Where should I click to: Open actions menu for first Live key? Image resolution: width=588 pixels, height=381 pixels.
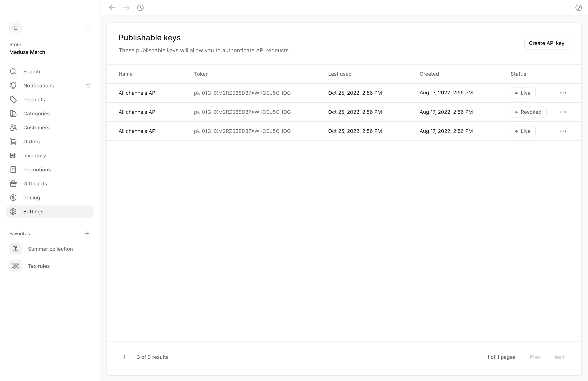point(563,93)
